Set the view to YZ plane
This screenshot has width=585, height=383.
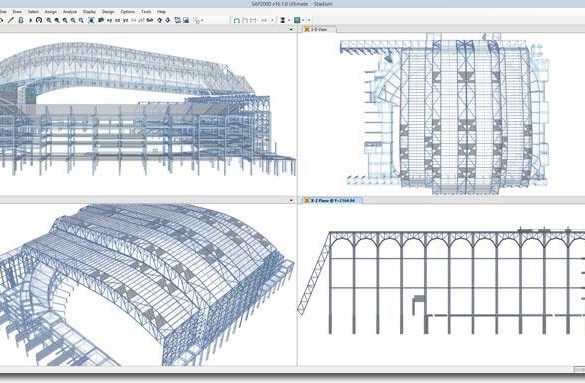coord(126,20)
